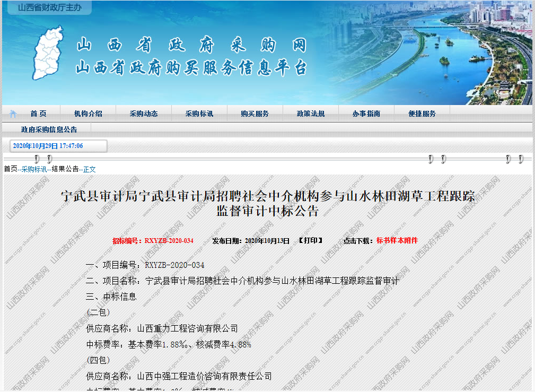
Task: Open the 机构介绍 menu
Action: (x=88, y=114)
